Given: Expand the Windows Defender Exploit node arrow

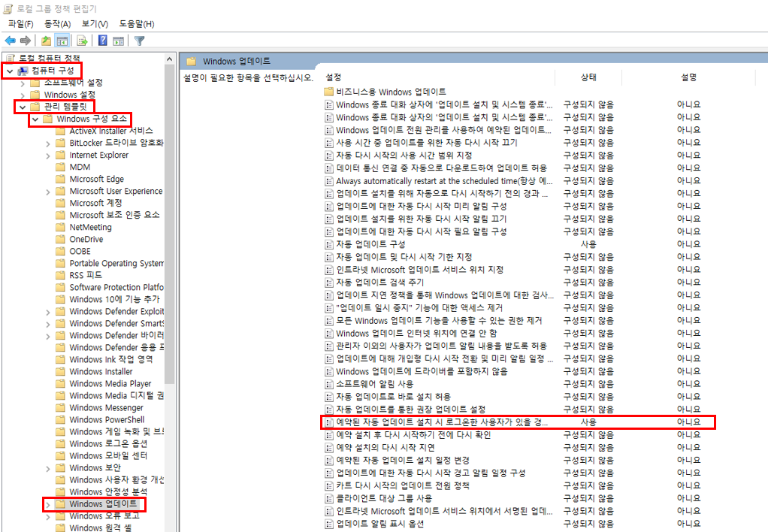Looking at the screenshot, I should [47, 312].
